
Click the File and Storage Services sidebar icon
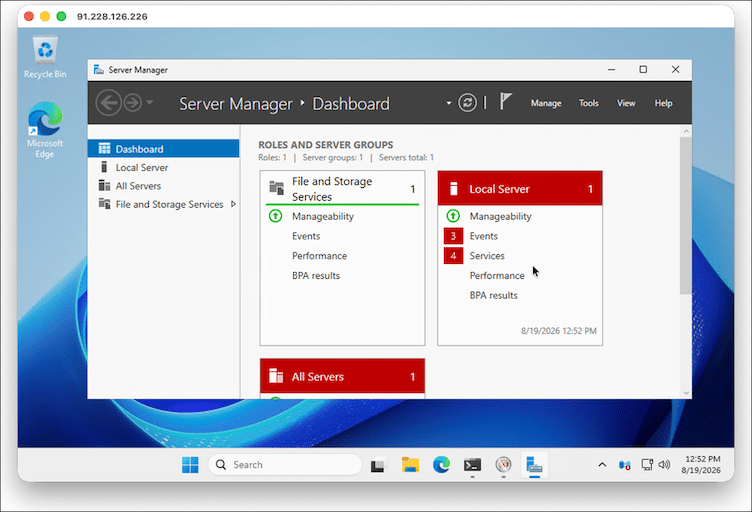click(104, 204)
